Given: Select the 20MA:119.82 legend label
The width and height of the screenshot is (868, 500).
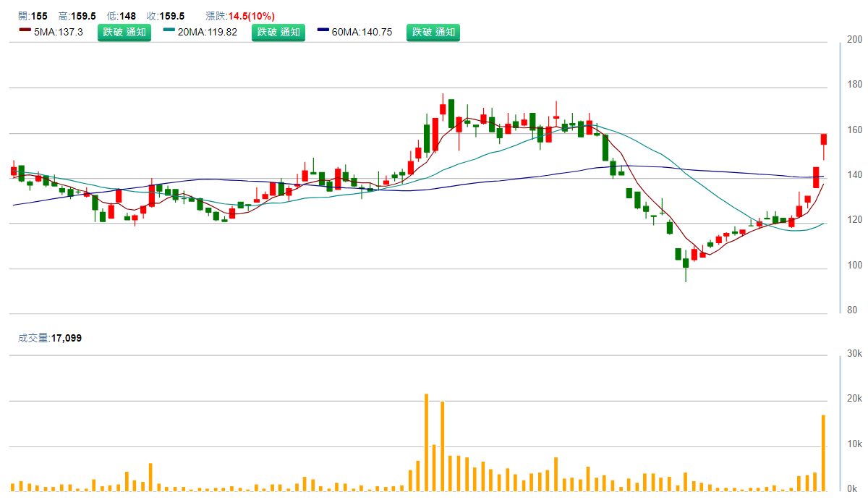Looking at the screenshot, I should [x=207, y=32].
